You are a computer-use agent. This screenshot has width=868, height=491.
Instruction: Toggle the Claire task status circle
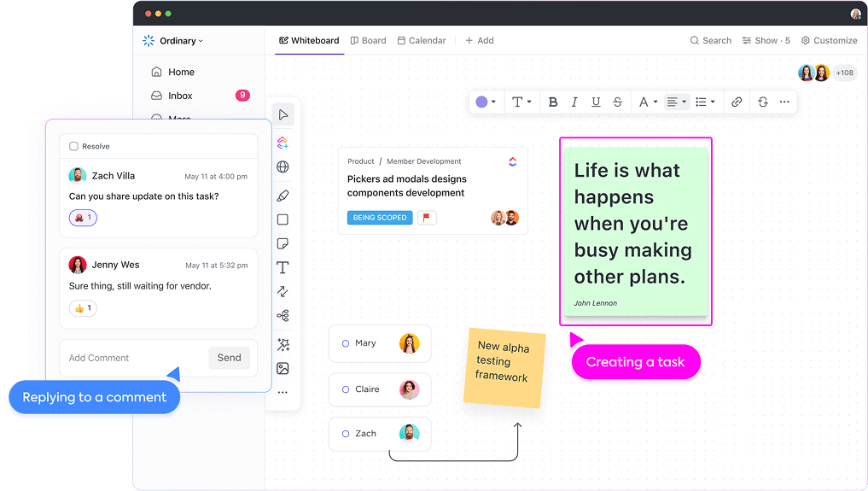[x=346, y=389]
